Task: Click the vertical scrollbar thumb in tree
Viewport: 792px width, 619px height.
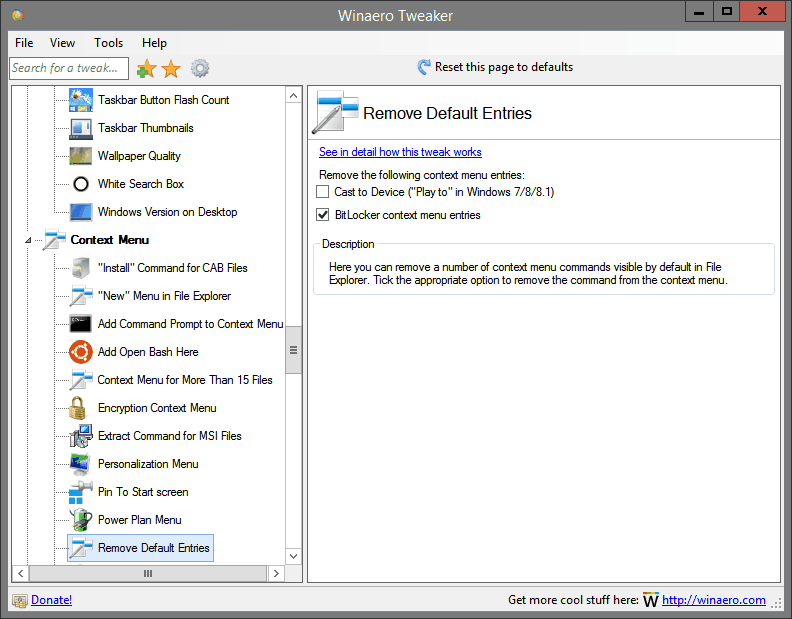Action: tap(293, 350)
